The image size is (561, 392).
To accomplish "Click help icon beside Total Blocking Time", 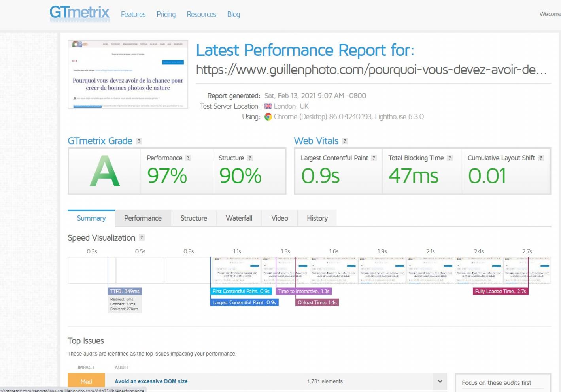I will click(450, 158).
